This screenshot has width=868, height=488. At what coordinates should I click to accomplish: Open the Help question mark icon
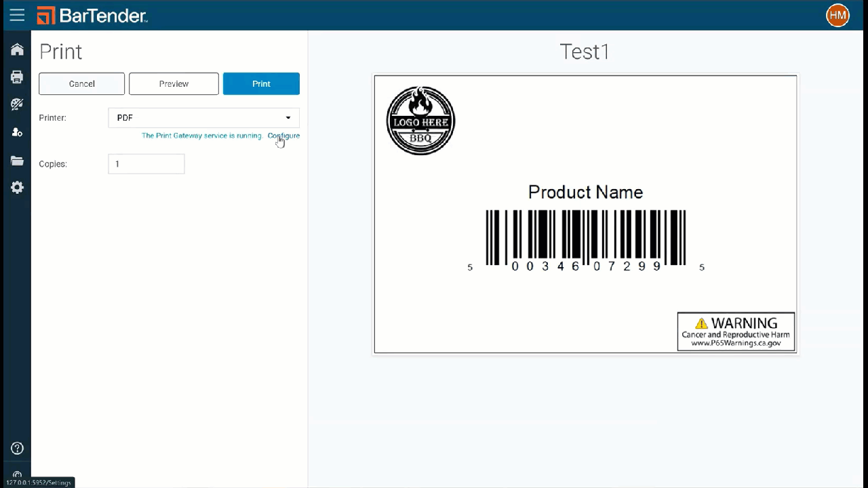(17, 448)
